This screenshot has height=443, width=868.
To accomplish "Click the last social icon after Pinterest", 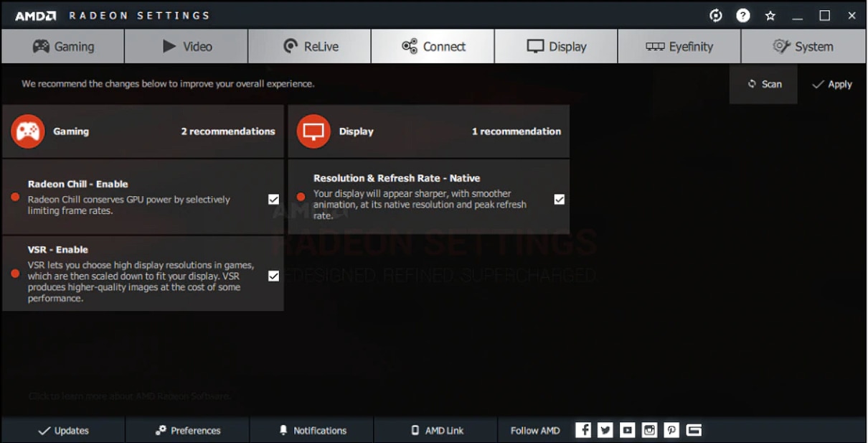I will coord(694,430).
